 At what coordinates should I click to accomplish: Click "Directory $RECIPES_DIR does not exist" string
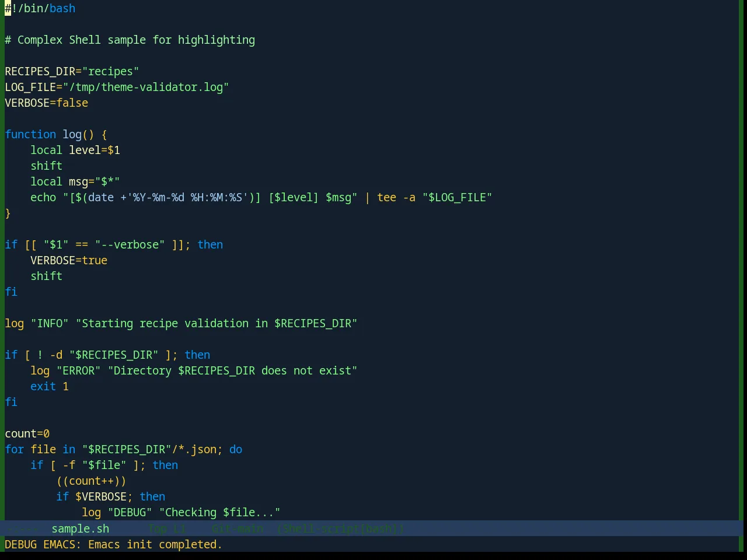point(233,370)
